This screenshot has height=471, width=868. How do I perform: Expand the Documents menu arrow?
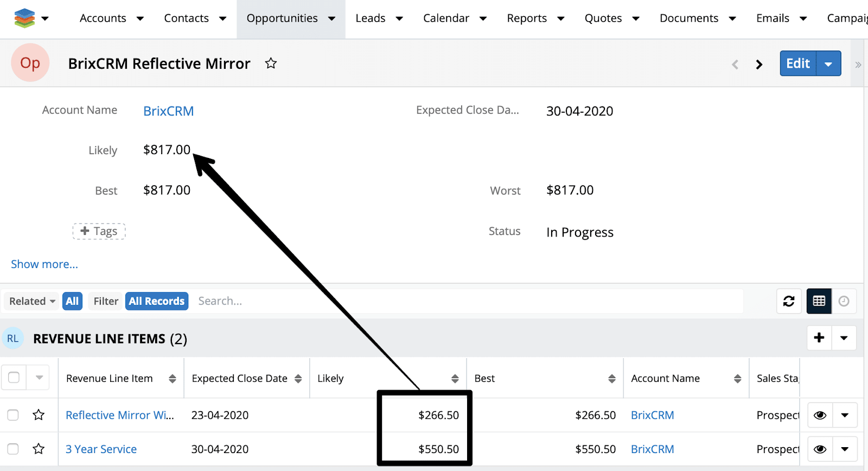pos(732,18)
